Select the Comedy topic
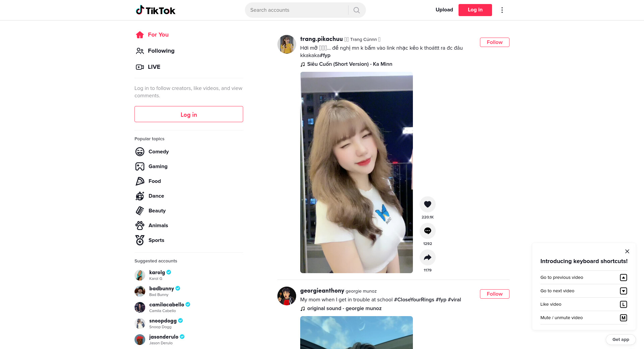 click(x=158, y=152)
